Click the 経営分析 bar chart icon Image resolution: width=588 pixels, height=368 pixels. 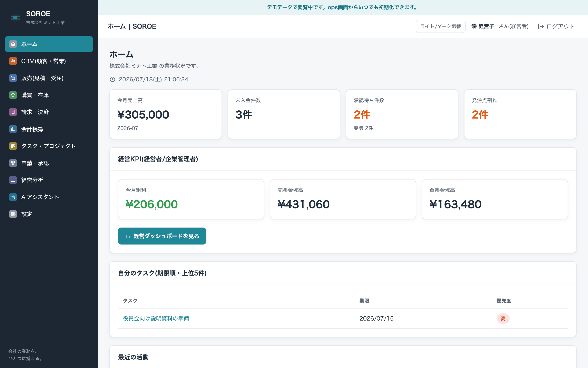coord(13,180)
